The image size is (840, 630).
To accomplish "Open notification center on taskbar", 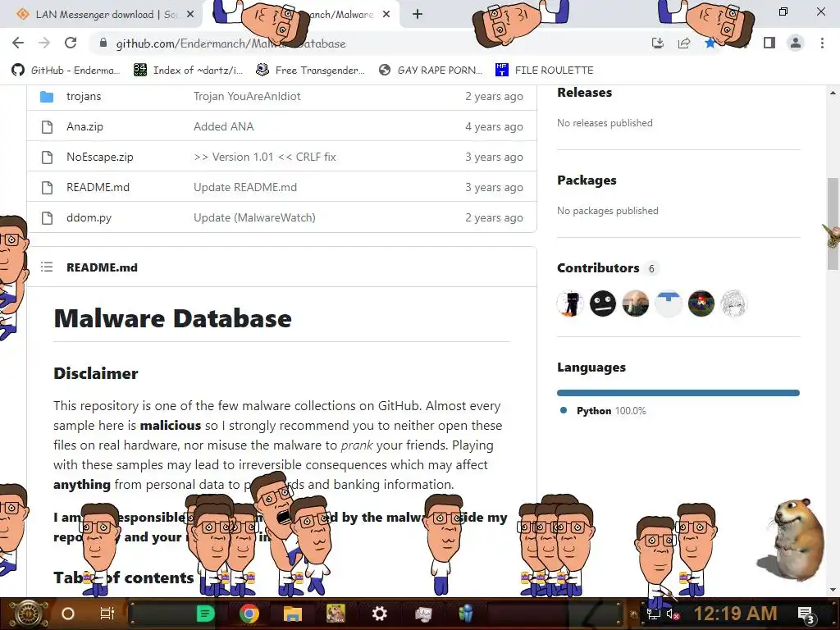I will [806, 614].
